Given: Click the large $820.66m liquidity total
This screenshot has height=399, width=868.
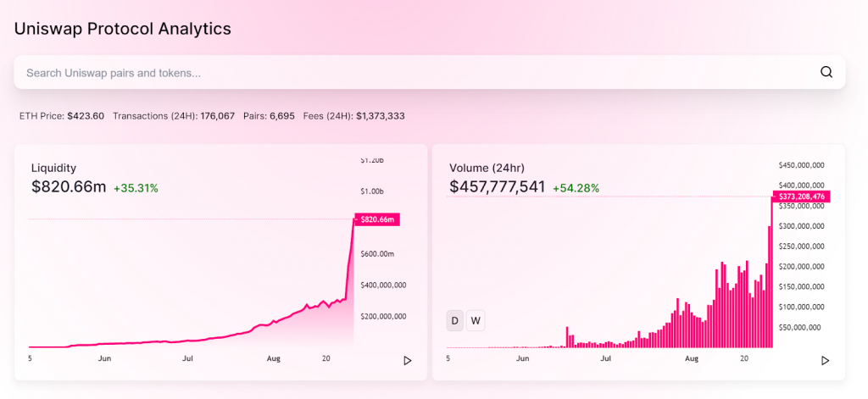Looking at the screenshot, I should (x=68, y=186).
